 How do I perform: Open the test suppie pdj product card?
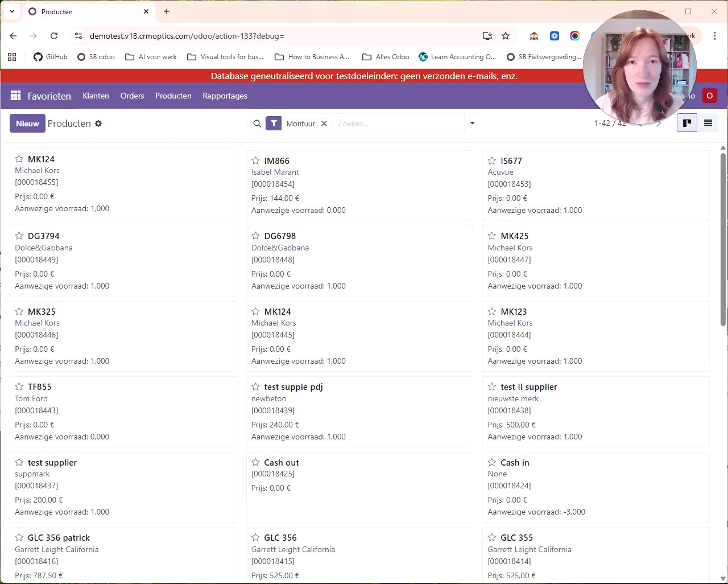click(x=359, y=412)
